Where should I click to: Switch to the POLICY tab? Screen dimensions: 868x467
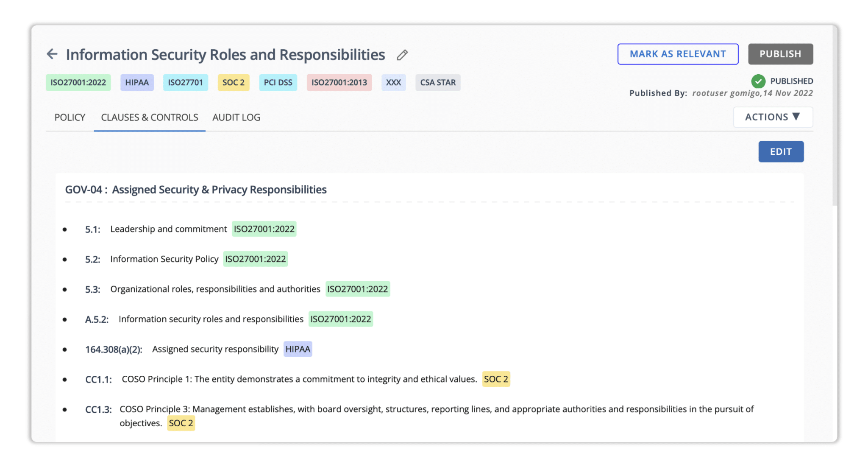click(70, 117)
